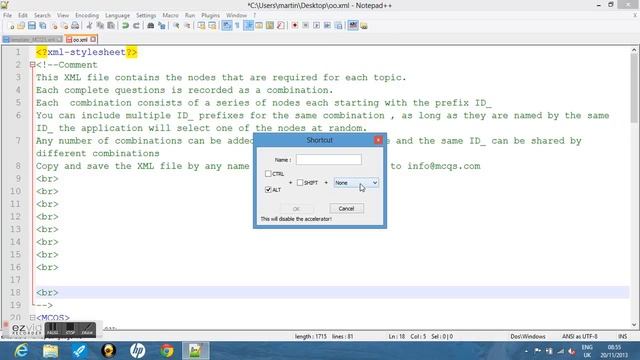This screenshot has height=360, width=640.
Task: Open the Settings menu
Action: click(146, 16)
